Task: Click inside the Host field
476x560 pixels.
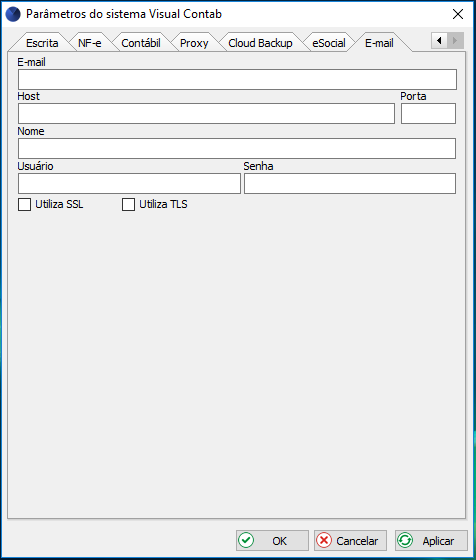Action: (206, 114)
